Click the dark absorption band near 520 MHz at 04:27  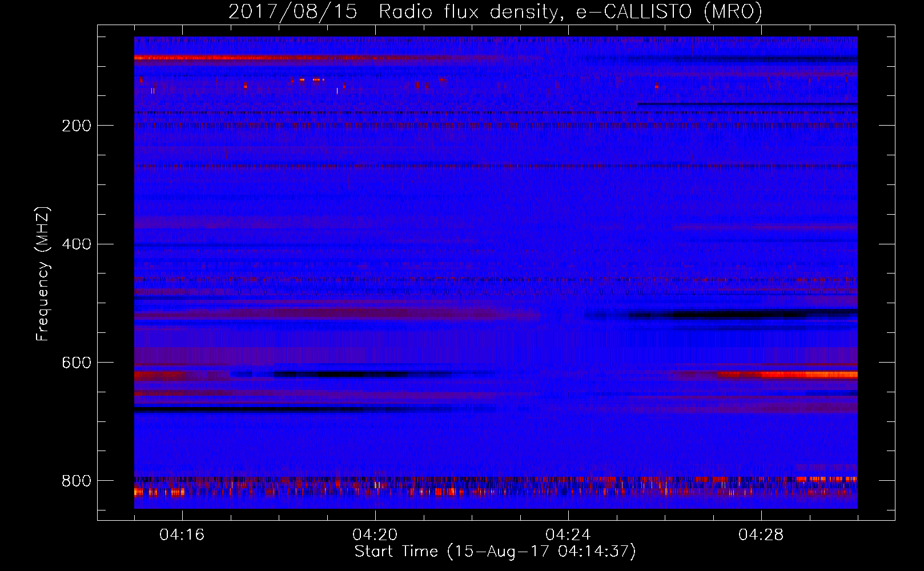tap(742, 314)
